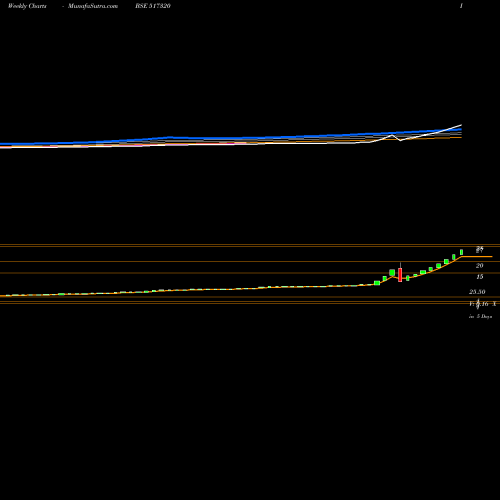Click the 'Weekly Charts' title text

[27, 6]
